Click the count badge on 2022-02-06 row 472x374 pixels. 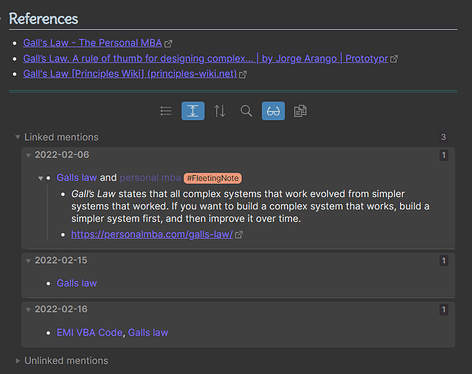(444, 155)
